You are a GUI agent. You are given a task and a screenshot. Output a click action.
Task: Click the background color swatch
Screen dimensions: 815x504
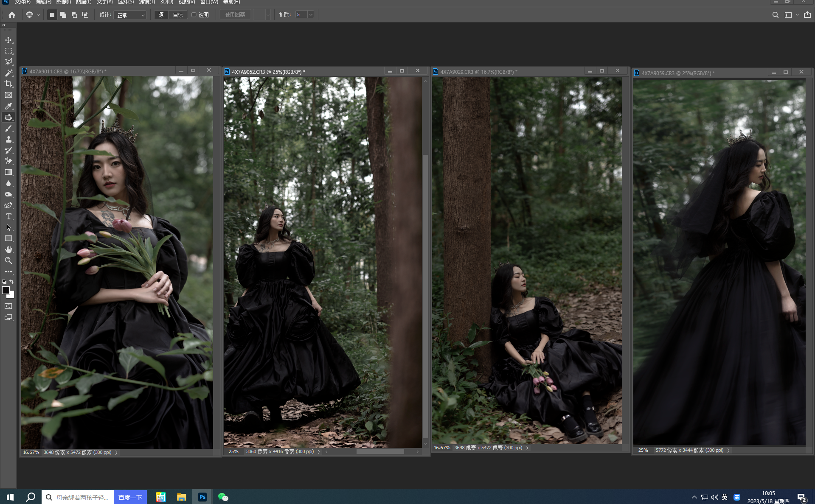click(x=12, y=296)
